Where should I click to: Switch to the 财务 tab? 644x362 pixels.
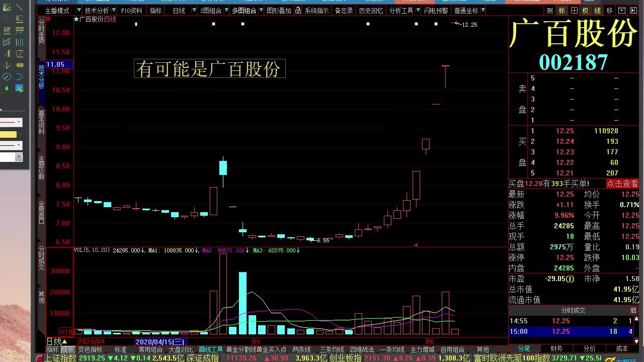pos(556,348)
